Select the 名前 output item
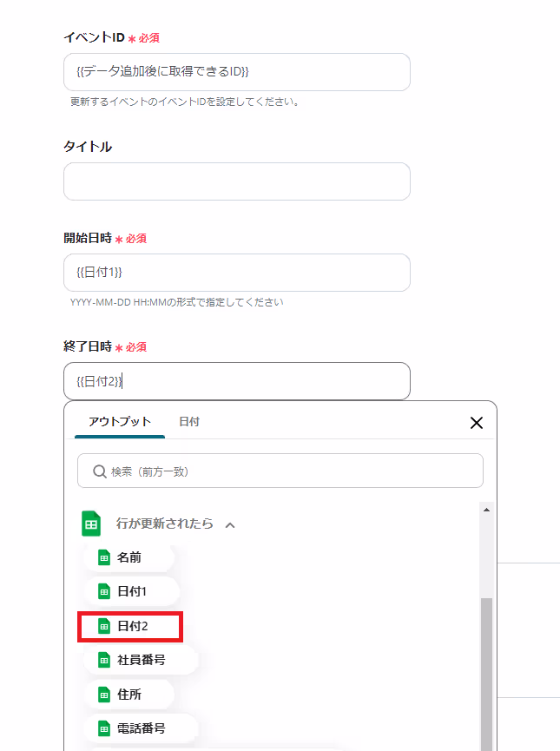 pos(129,557)
